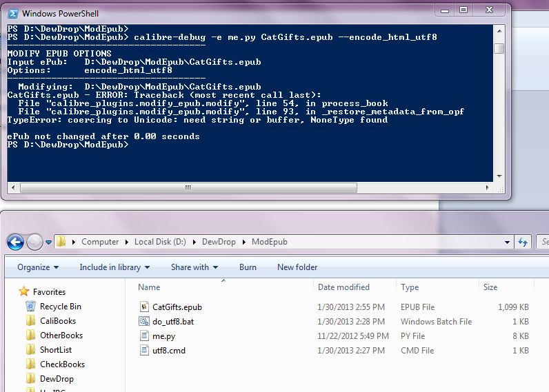
Task: Select Favorites in the navigation pane
Action: click(50, 292)
